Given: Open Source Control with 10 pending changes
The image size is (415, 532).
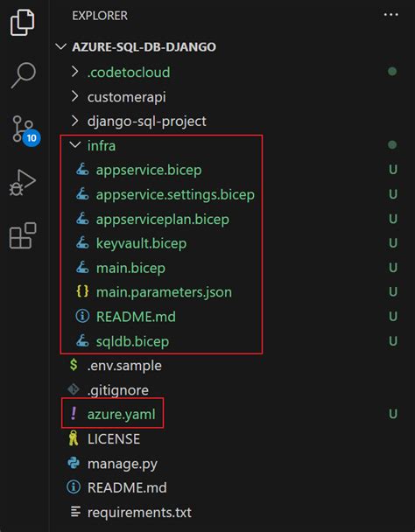Looking at the screenshot, I should click(25, 130).
